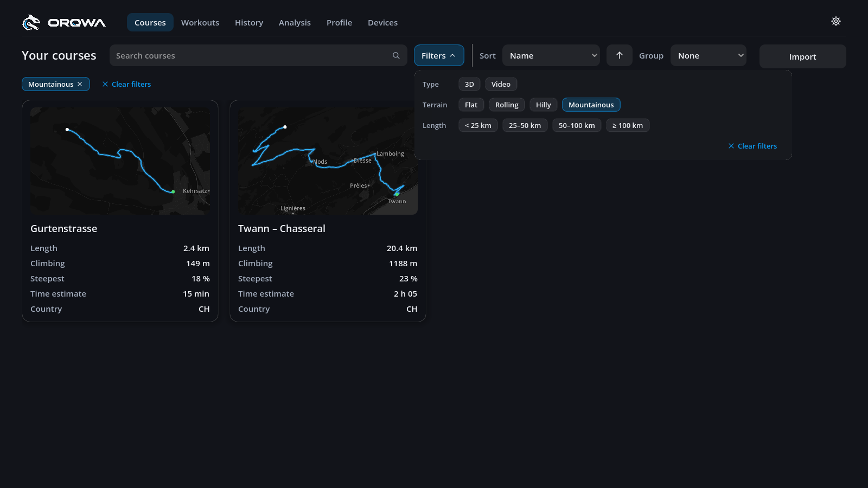
Task: Switch to the Workouts tab
Action: click(x=200, y=22)
